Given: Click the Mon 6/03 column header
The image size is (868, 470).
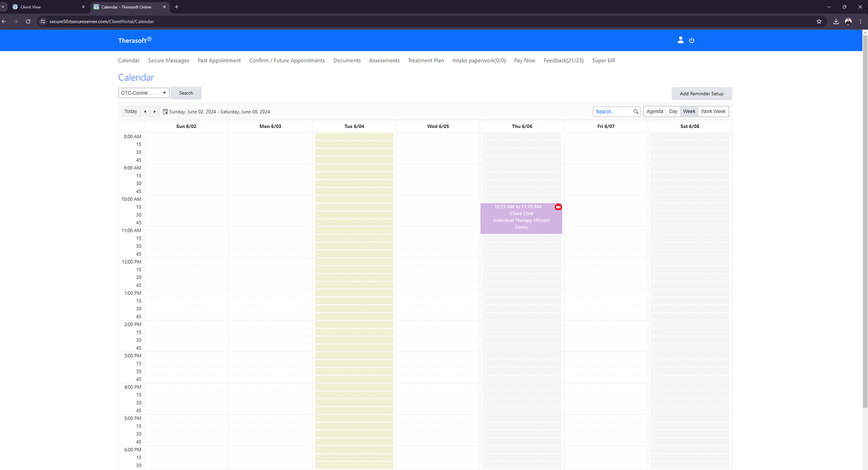Looking at the screenshot, I should coord(270,127).
